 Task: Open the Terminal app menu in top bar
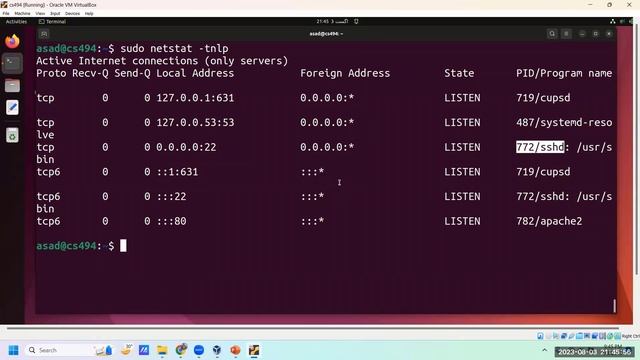point(52,22)
